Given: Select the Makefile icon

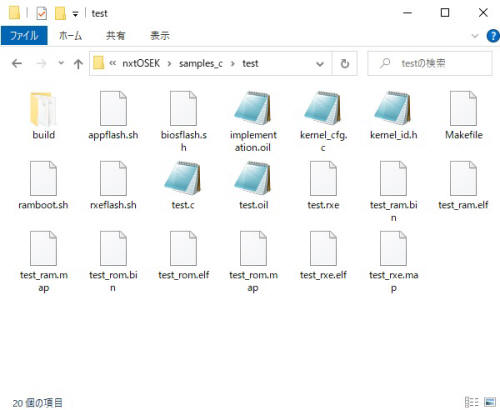Looking at the screenshot, I should pos(463,109).
